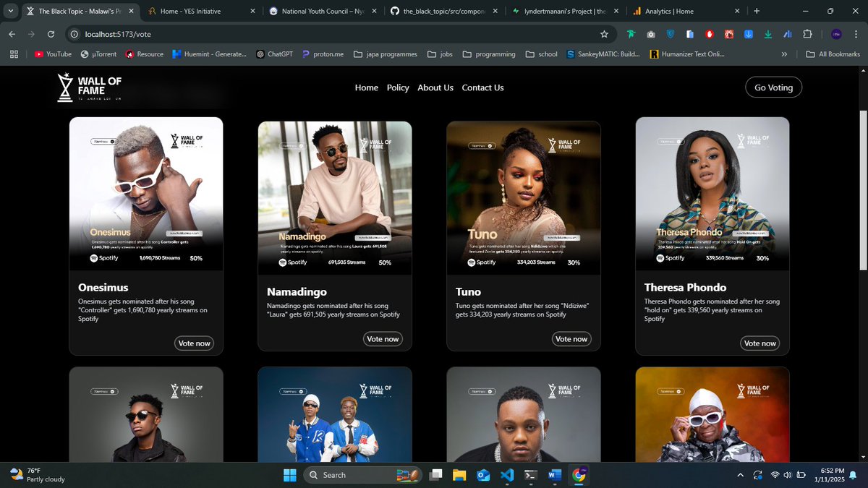Open Word from taskbar

555,475
